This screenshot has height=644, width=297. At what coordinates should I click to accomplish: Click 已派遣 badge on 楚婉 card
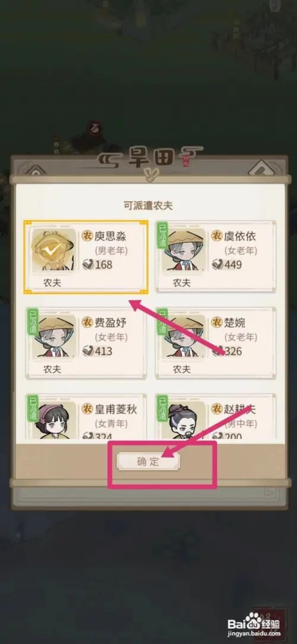click(162, 322)
